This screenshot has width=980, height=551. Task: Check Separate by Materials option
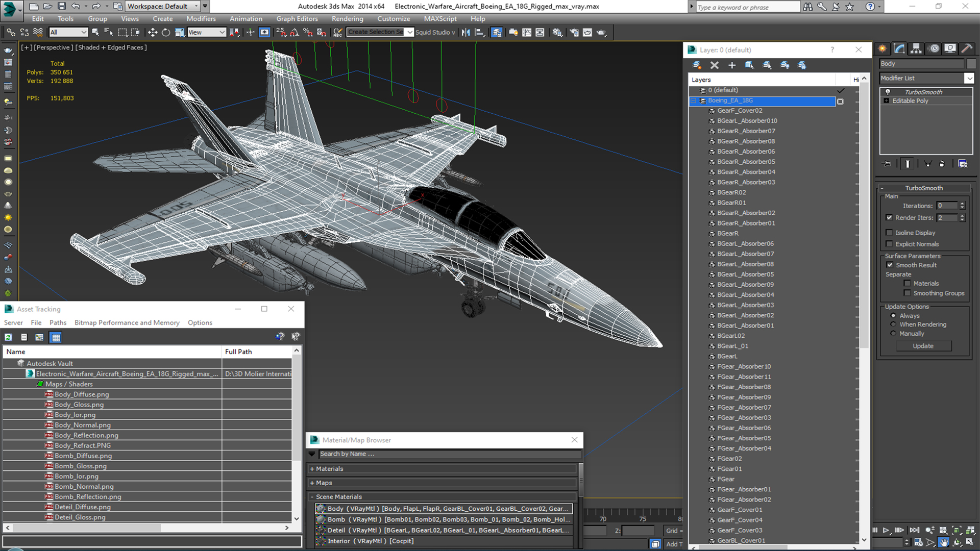point(907,283)
